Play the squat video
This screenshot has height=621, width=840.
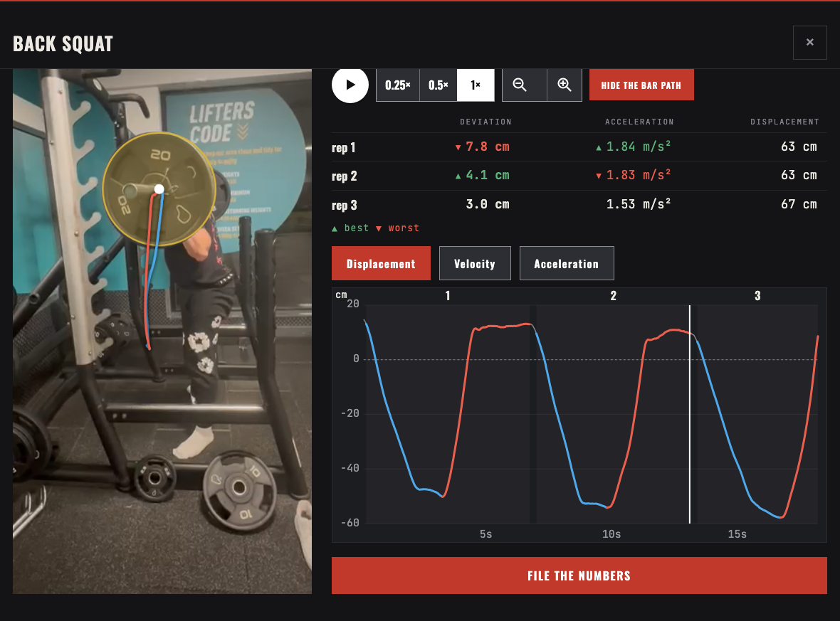pyautogui.click(x=350, y=85)
